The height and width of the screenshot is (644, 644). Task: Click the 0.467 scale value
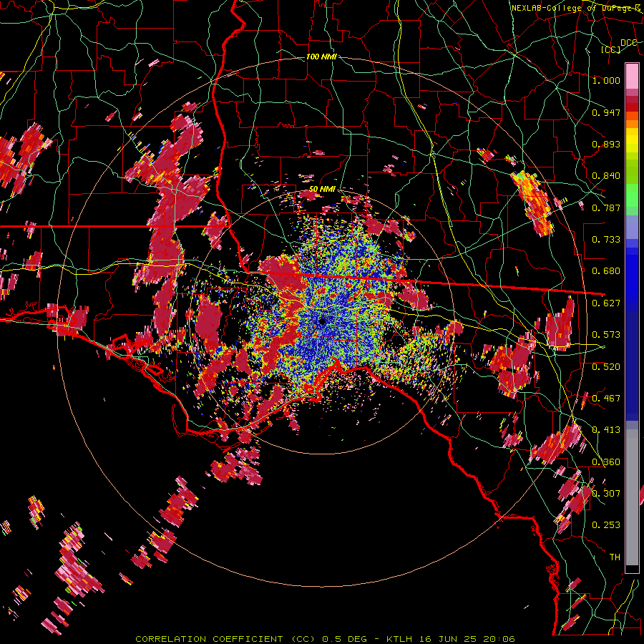[606, 399]
